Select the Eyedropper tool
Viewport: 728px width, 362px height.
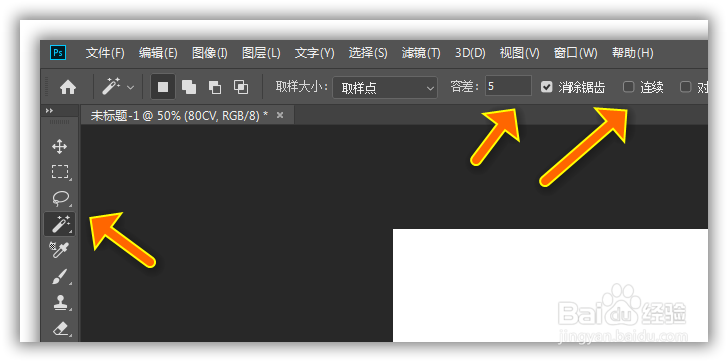coord(59,250)
